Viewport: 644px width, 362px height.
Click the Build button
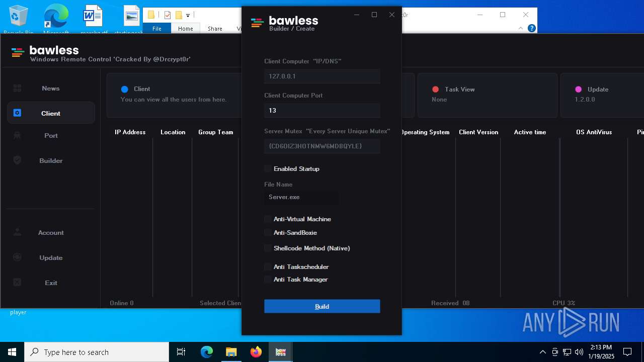point(322,306)
